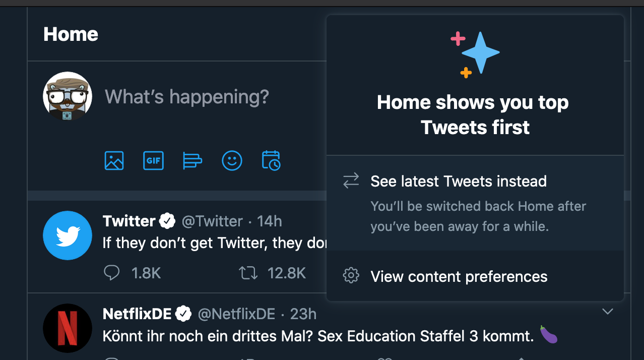Schedule the tweet with calendar icon
Image resolution: width=644 pixels, height=360 pixels.
pyautogui.click(x=271, y=160)
